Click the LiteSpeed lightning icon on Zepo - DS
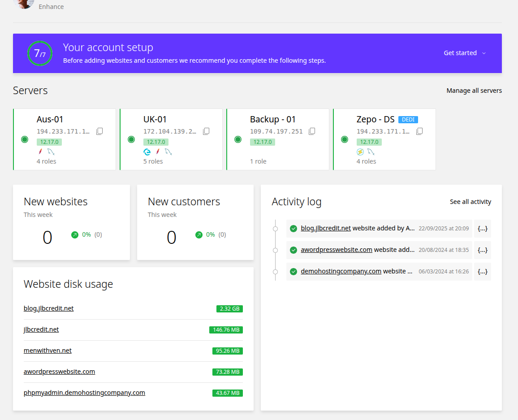Image resolution: width=518 pixels, height=420 pixels. click(x=360, y=152)
